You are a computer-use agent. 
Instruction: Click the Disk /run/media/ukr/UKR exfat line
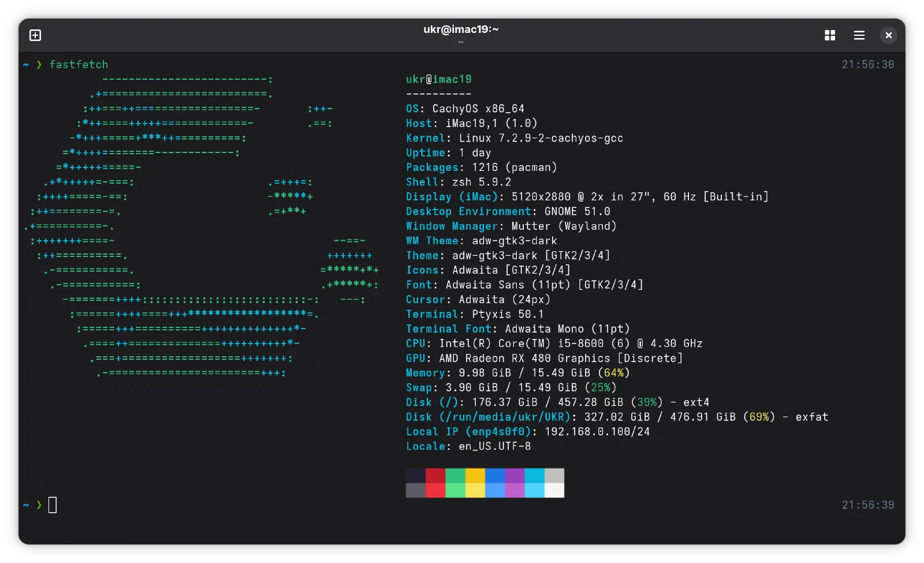tap(617, 417)
